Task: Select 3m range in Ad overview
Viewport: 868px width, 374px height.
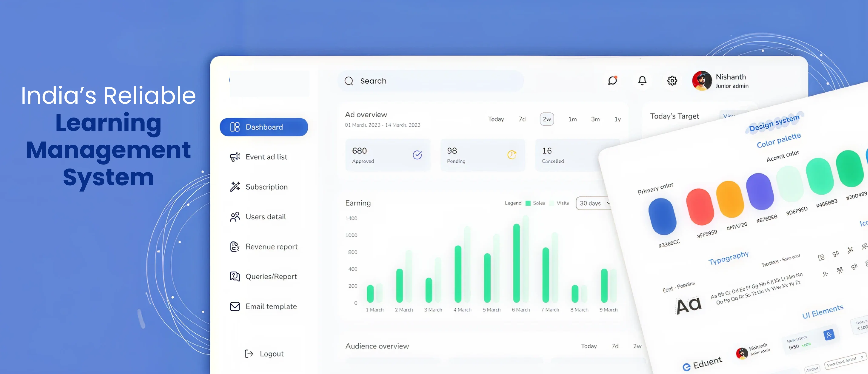Action: pos(595,119)
